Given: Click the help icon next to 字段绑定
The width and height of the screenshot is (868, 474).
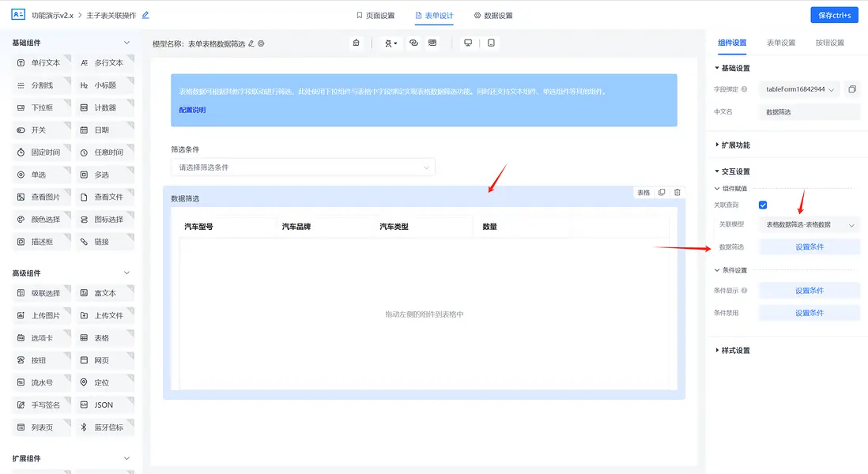Looking at the screenshot, I should 744,89.
